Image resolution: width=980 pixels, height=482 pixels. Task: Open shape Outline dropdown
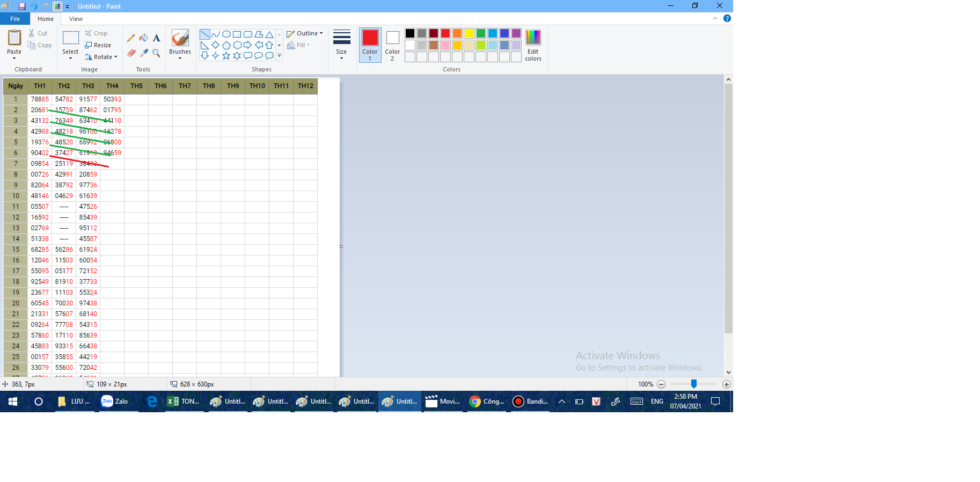pos(305,33)
